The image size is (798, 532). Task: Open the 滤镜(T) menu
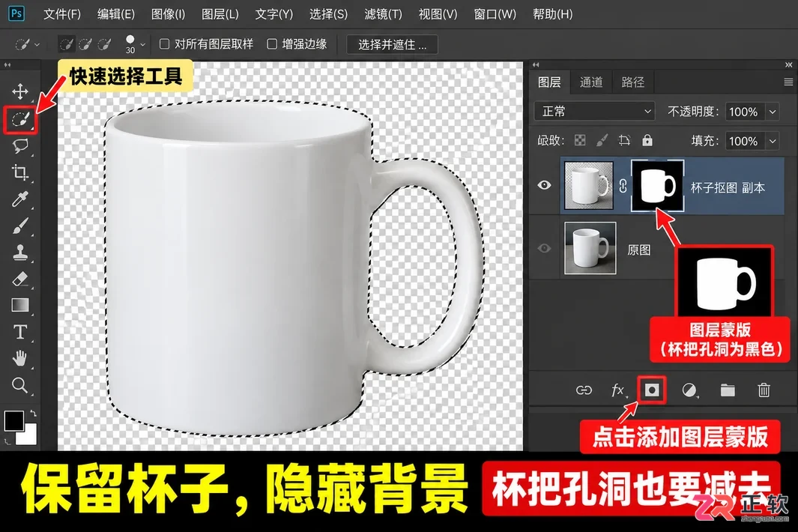point(383,14)
